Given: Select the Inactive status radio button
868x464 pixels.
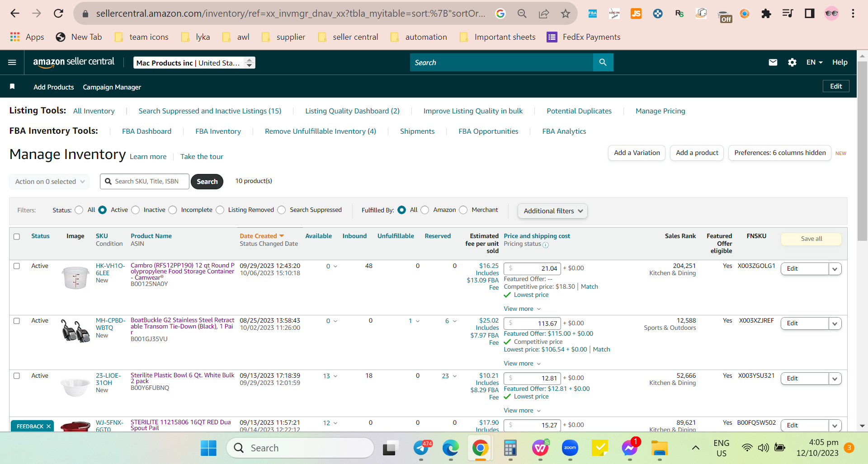Looking at the screenshot, I should tap(136, 210).
